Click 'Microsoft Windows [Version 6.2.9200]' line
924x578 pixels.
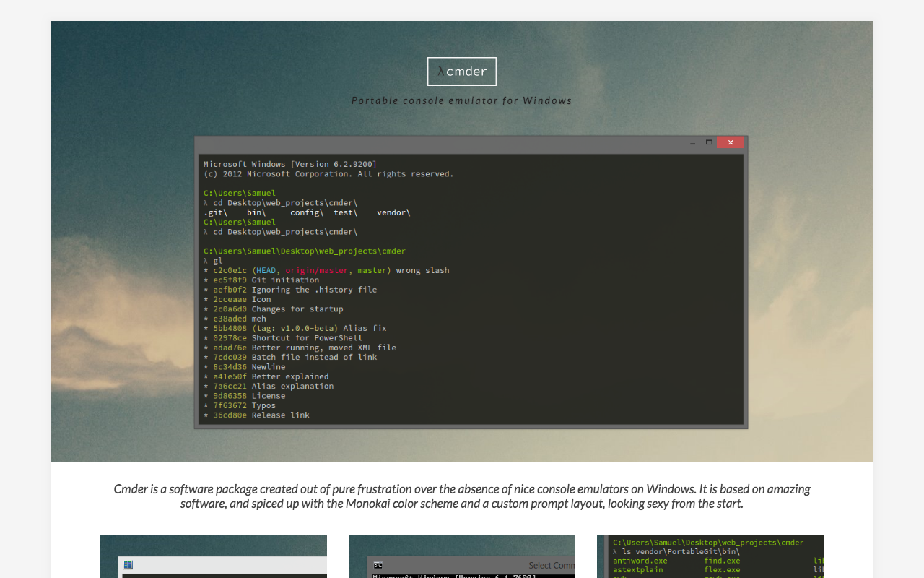pyautogui.click(x=290, y=164)
